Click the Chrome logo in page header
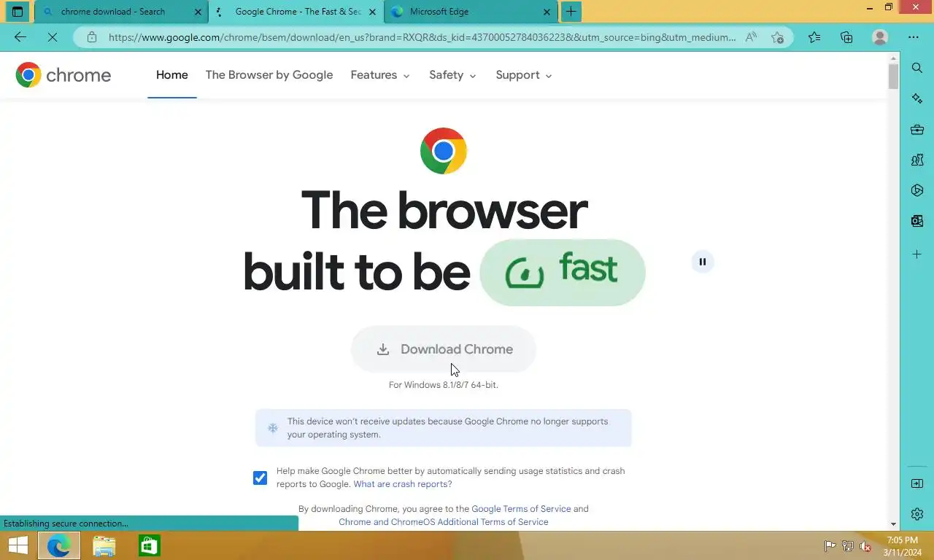Screen dimensions: 934x560 pos(63,75)
